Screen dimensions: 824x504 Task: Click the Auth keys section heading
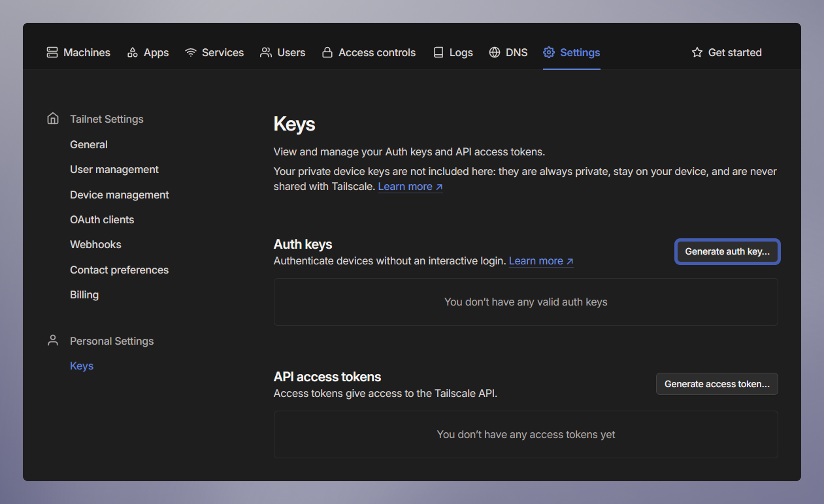pos(303,244)
